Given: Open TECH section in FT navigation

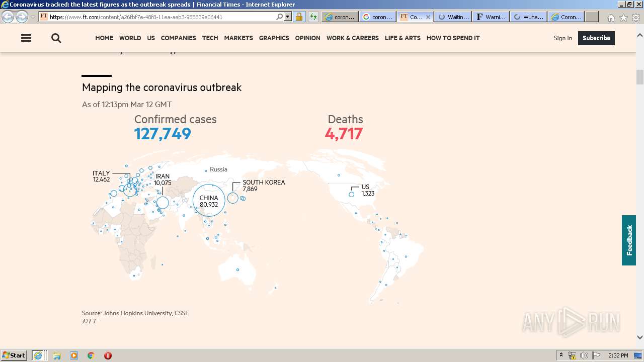Looking at the screenshot, I should point(210,38).
